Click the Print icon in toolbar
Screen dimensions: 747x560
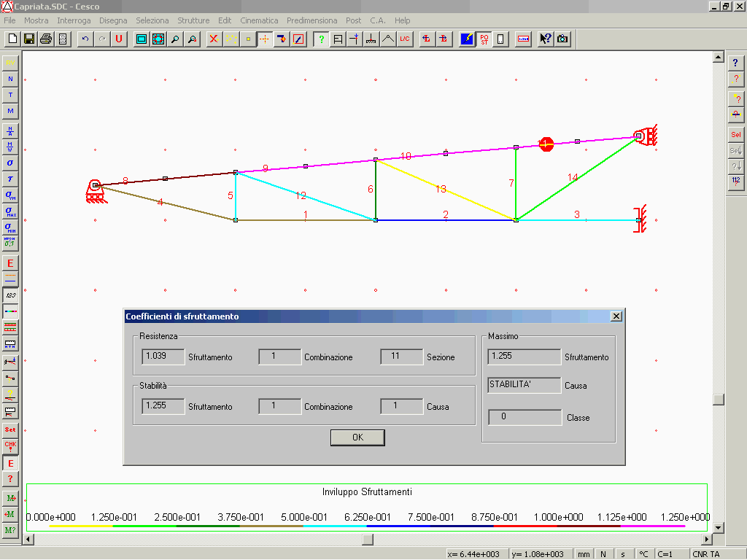tap(46, 39)
